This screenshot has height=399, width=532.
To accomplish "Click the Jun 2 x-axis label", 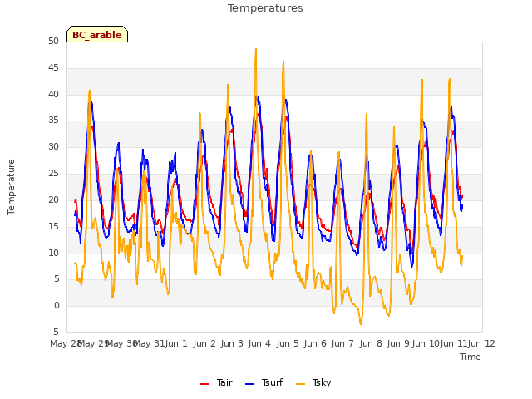I will (x=204, y=343).
